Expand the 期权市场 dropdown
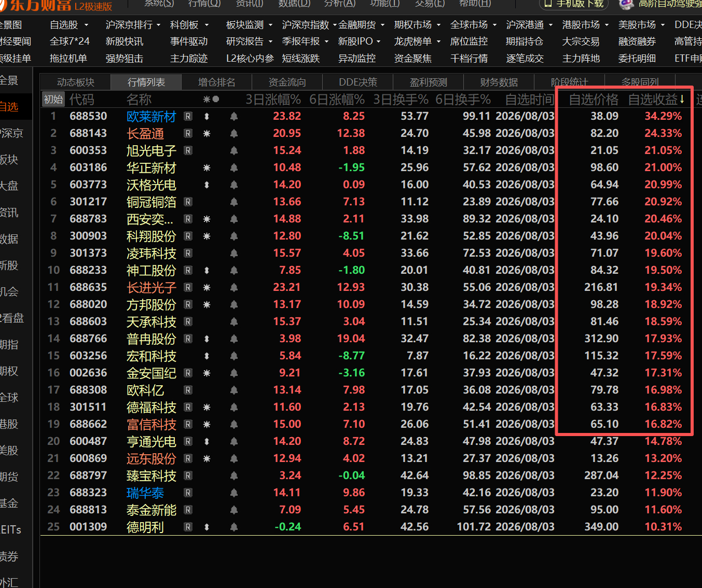 (x=438, y=25)
